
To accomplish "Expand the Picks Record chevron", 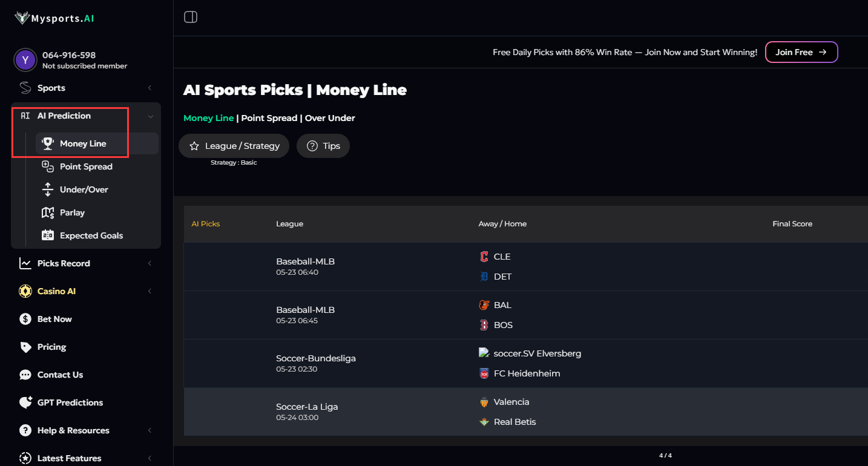I will [150, 263].
